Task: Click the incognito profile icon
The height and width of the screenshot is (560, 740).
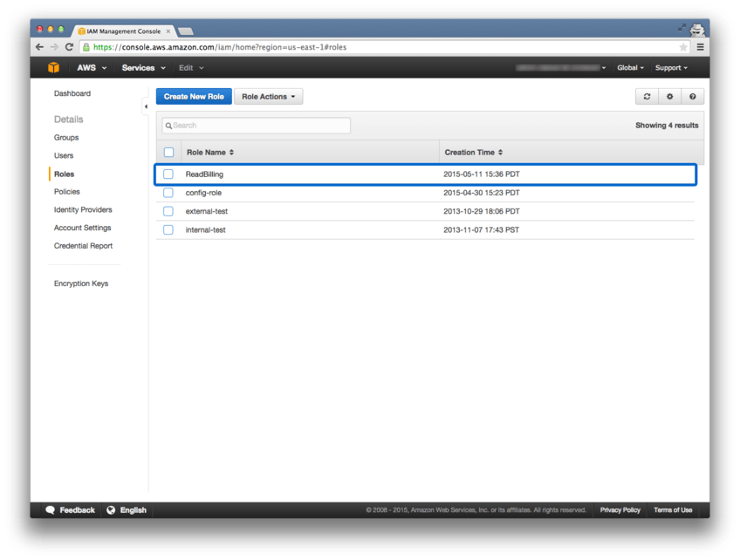Action: [696, 30]
